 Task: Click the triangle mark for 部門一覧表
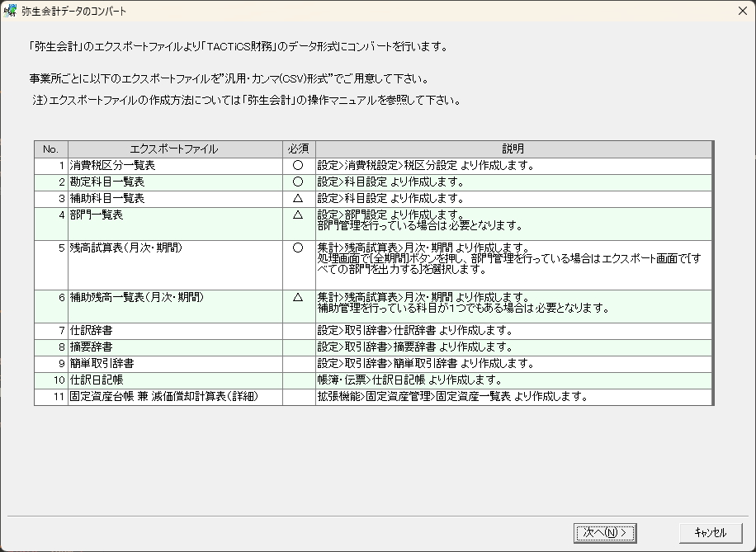(x=298, y=215)
